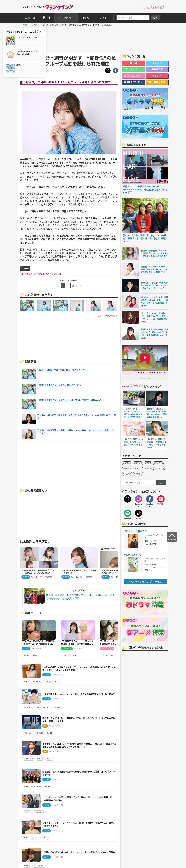Select the アニメ・ゲーム genre button

[133, 69]
